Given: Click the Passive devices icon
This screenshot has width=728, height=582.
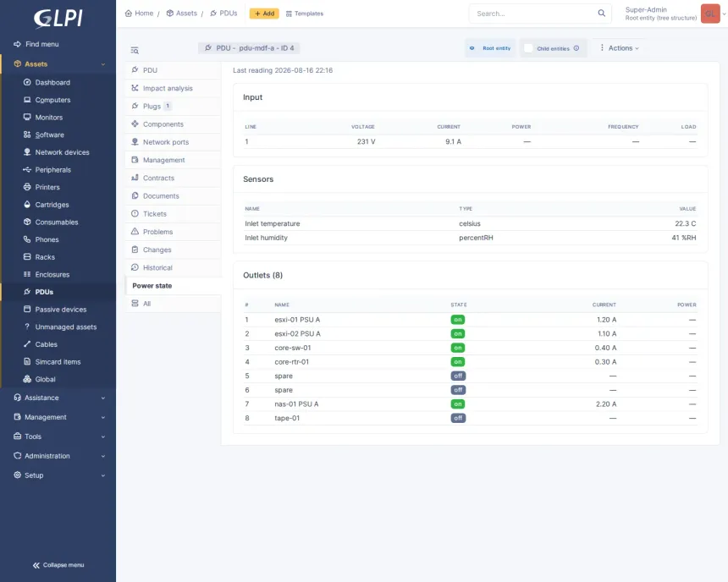Looking at the screenshot, I should coord(27,309).
